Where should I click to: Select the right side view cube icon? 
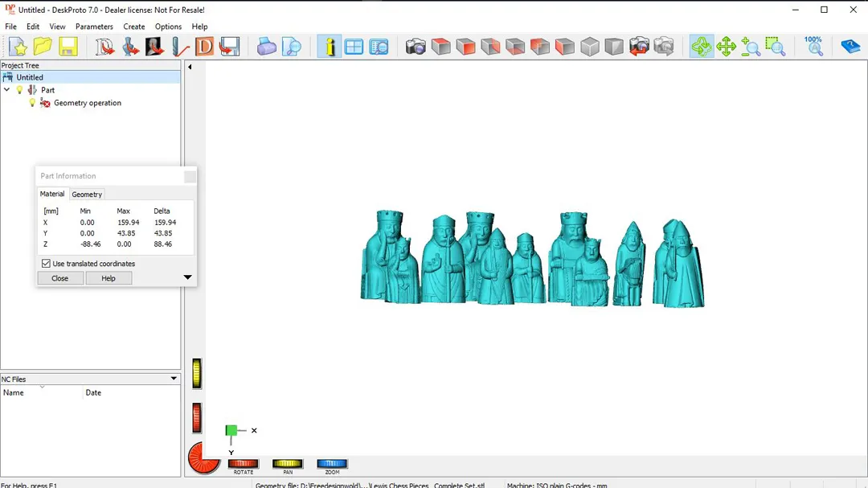(490, 47)
